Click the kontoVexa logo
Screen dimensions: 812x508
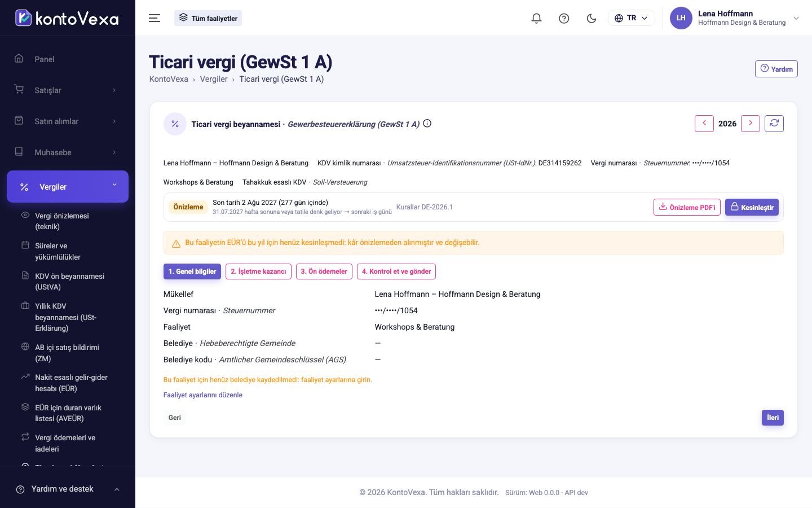(x=67, y=18)
